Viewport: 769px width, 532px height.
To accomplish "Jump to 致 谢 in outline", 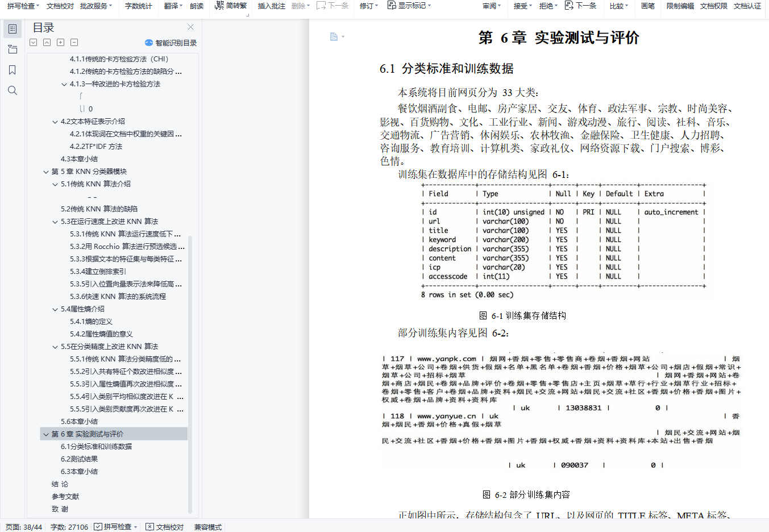I will (x=60, y=509).
